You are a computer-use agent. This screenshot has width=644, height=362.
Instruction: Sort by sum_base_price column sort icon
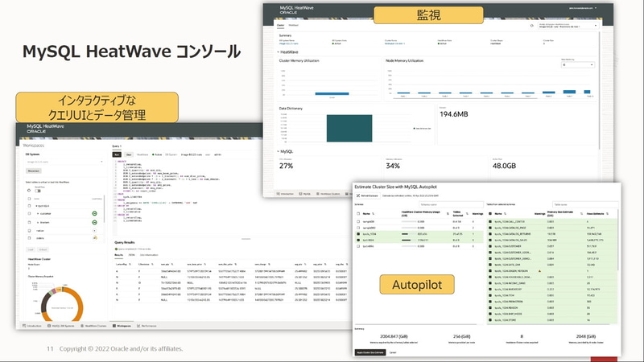[205, 265]
